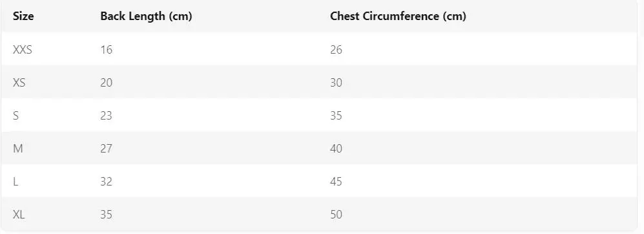The image size is (644, 234).
Task: Click the Back Length (cm) header
Action: coord(146,16)
